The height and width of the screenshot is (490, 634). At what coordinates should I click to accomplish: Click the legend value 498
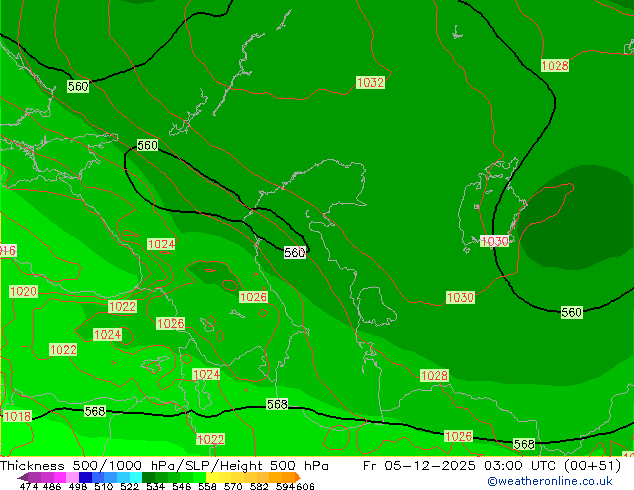tap(78, 486)
